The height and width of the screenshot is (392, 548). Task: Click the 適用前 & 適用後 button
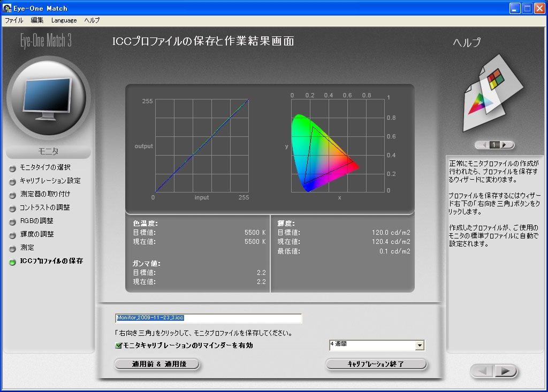coord(157,364)
